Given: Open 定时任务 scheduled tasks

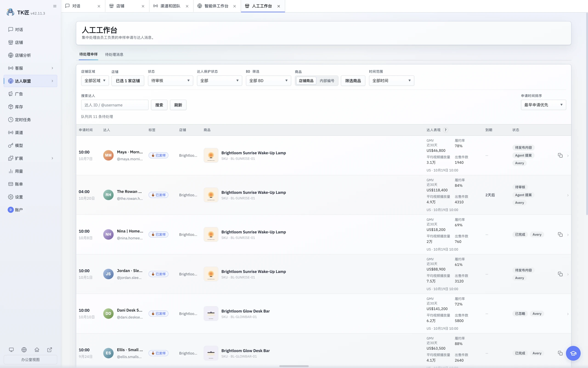Looking at the screenshot, I should click(30, 120).
